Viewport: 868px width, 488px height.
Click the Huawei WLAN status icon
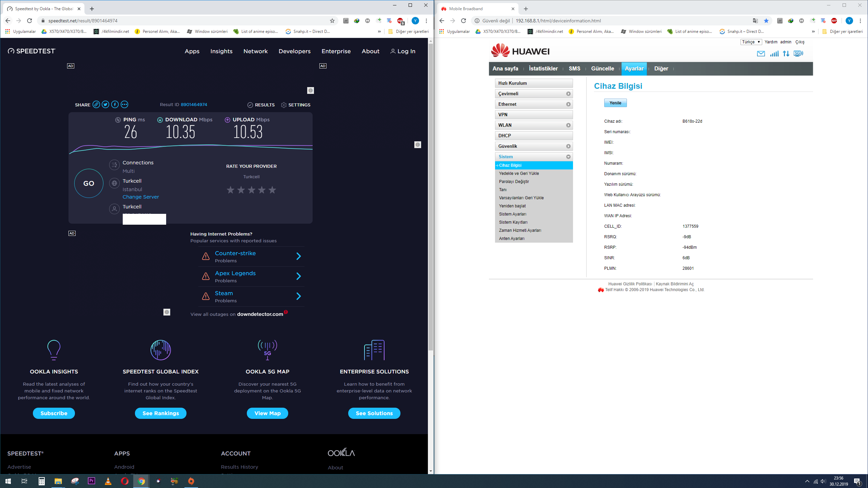[798, 54]
